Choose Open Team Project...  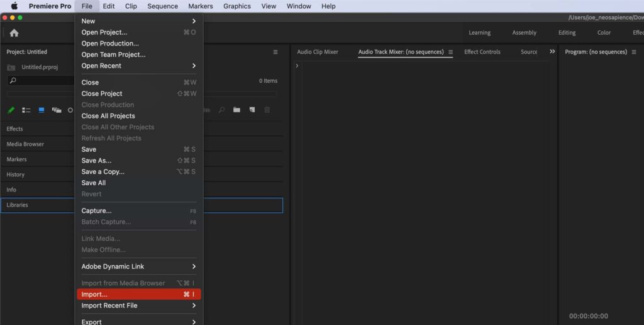click(x=139, y=54)
